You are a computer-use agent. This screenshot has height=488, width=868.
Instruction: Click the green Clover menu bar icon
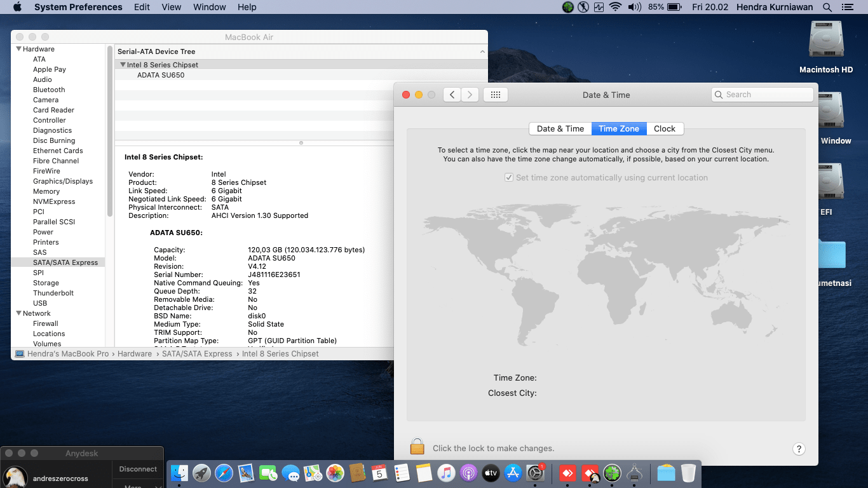coord(568,7)
